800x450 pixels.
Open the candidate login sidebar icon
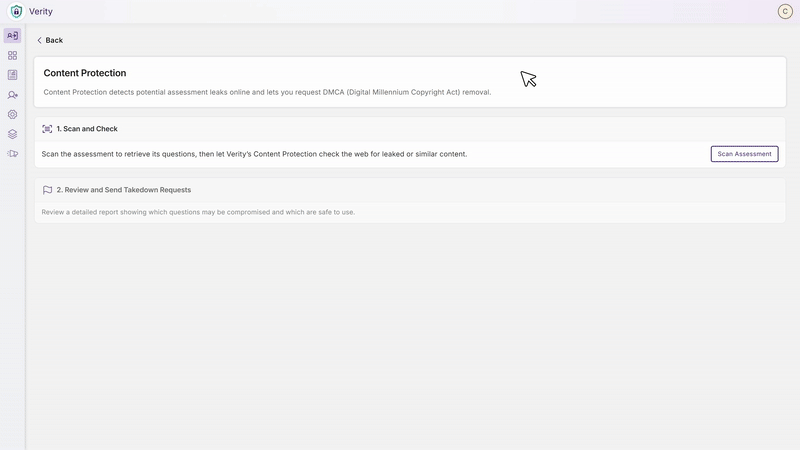coord(12,36)
